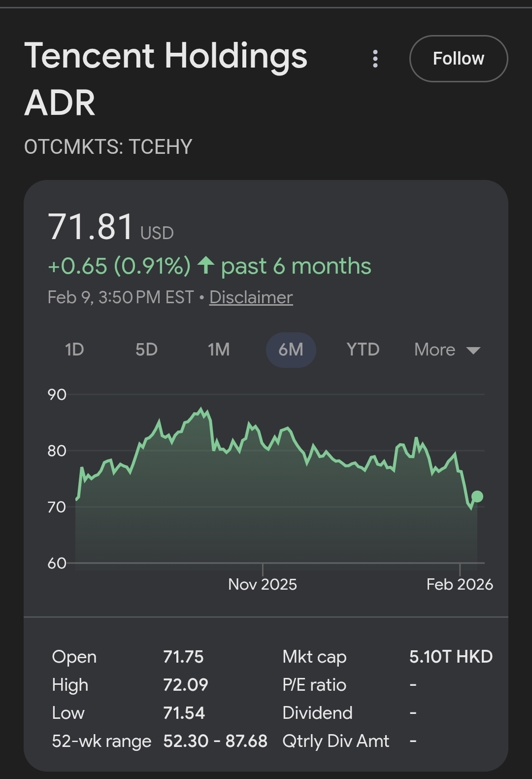Image resolution: width=532 pixels, height=779 pixels.
Task: Click the Feb 2026 axis marker
Action: 459,584
